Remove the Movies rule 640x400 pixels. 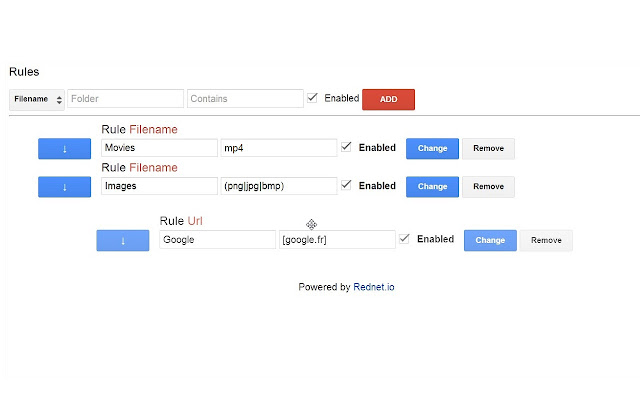[488, 148]
